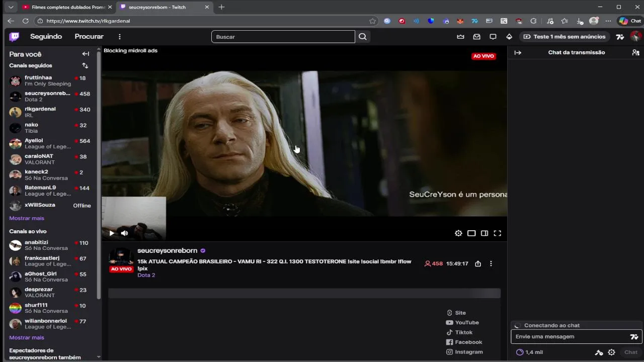Open the chat settings gear

(611, 352)
